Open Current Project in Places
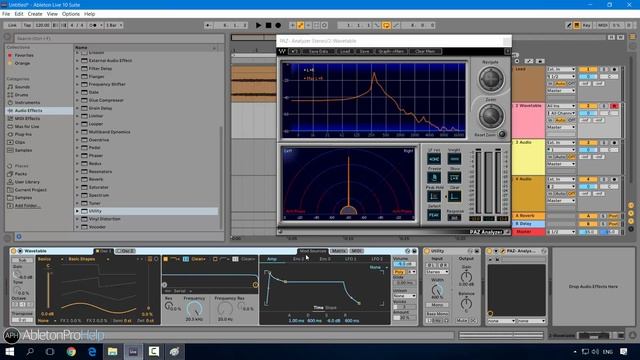Image resolution: width=640 pixels, height=360 pixels. tap(31, 190)
